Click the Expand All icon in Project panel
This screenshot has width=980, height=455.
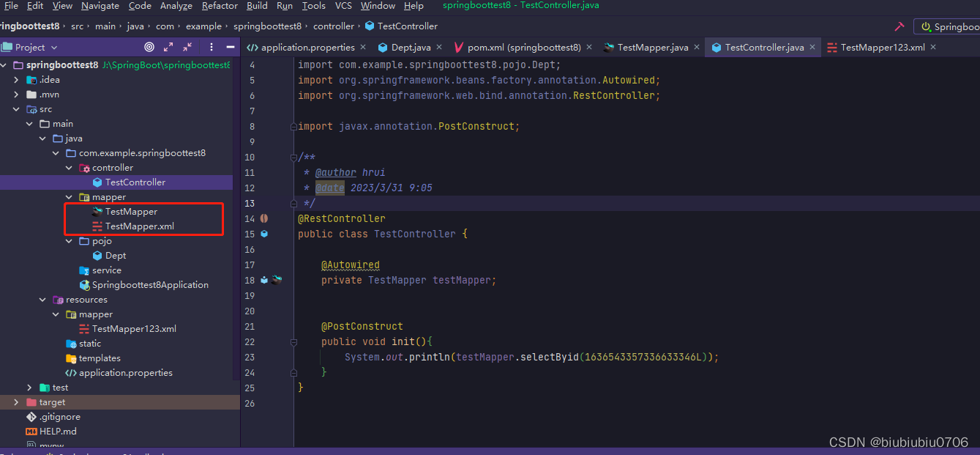tap(168, 47)
